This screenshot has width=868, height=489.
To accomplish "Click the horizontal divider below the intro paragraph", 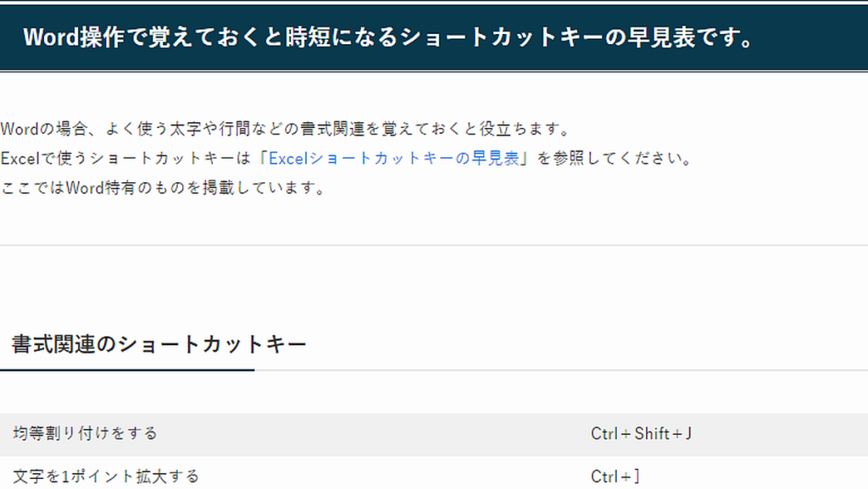I will [434, 245].
